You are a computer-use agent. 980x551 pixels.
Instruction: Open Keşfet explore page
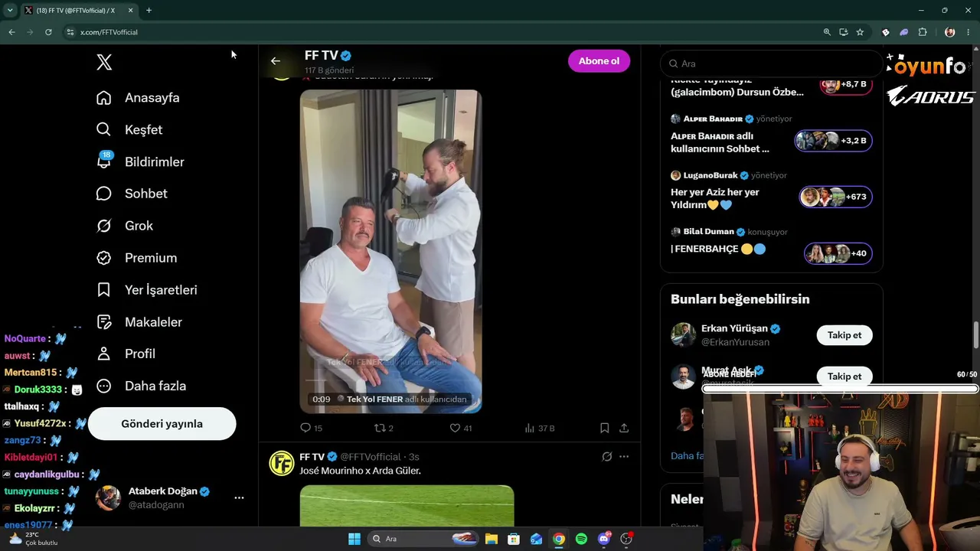tap(129, 130)
